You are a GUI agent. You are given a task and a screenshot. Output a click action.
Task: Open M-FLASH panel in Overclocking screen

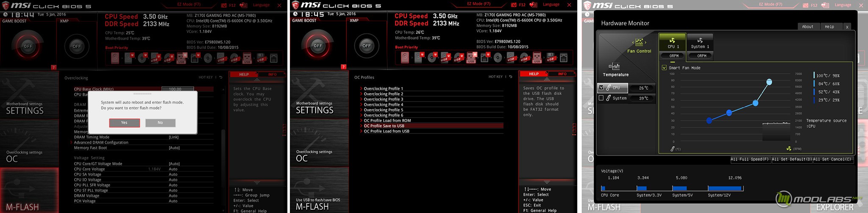29,191
